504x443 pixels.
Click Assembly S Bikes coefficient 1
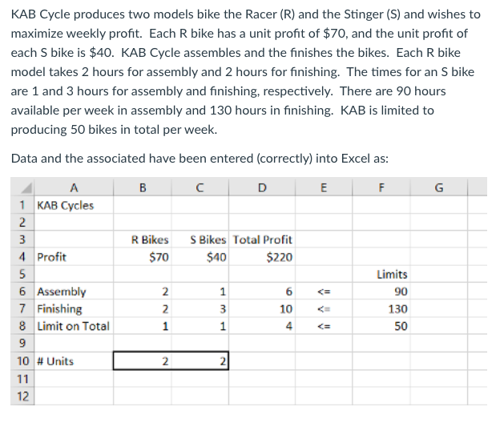200,292
